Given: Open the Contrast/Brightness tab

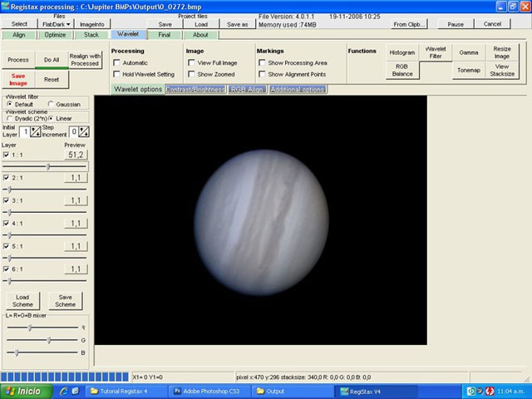Looking at the screenshot, I should pyautogui.click(x=195, y=88).
